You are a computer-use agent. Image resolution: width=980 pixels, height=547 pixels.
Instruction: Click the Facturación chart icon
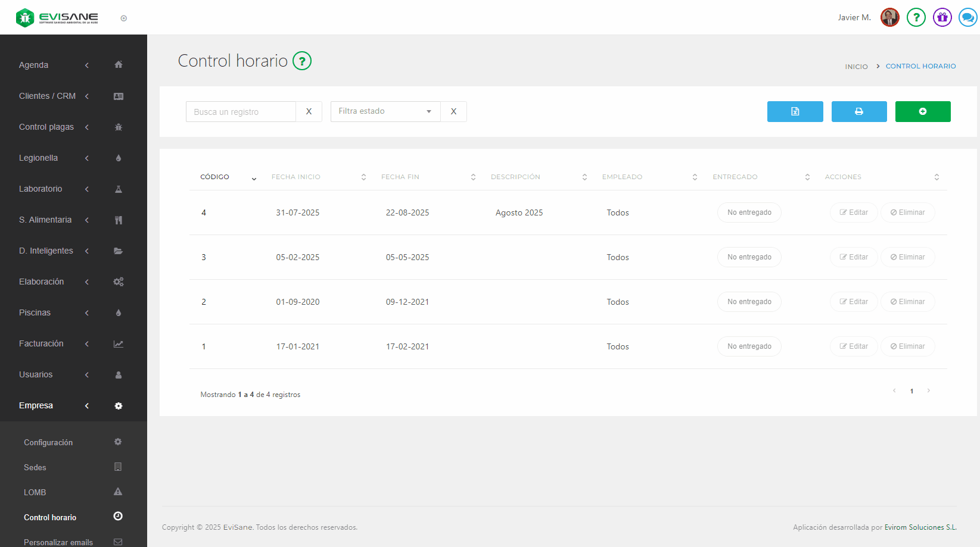coord(119,343)
